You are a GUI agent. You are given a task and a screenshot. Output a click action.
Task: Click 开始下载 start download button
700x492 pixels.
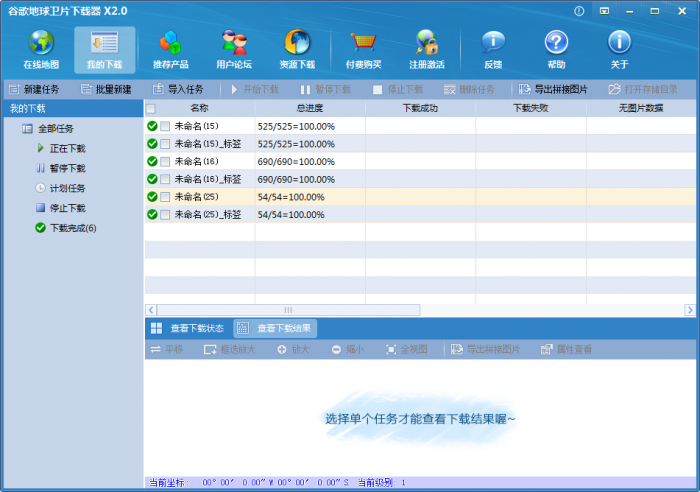[x=254, y=89]
